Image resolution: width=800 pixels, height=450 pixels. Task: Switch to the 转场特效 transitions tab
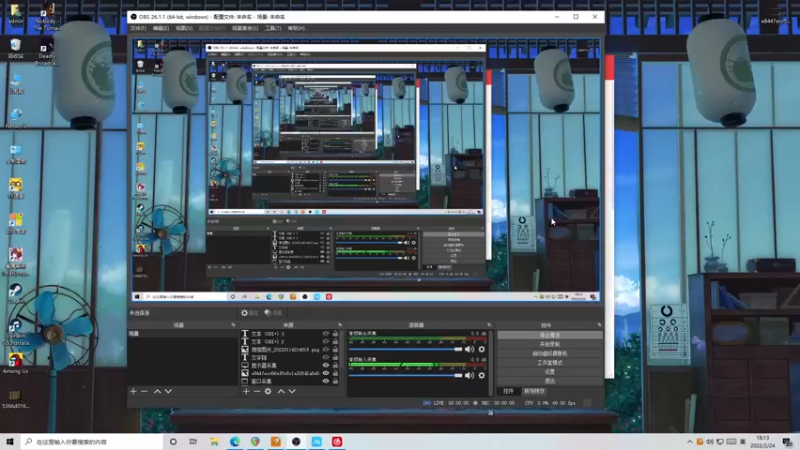click(534, 391)
